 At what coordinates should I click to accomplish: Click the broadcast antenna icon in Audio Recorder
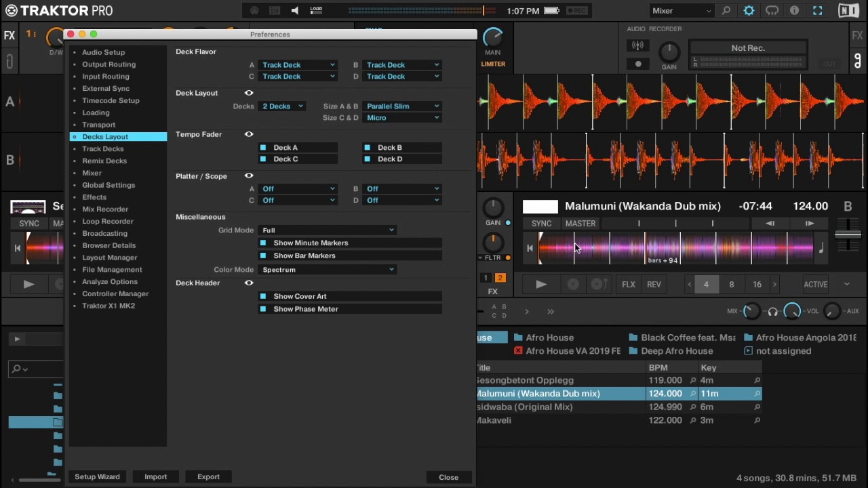click(x=637, y=45)
